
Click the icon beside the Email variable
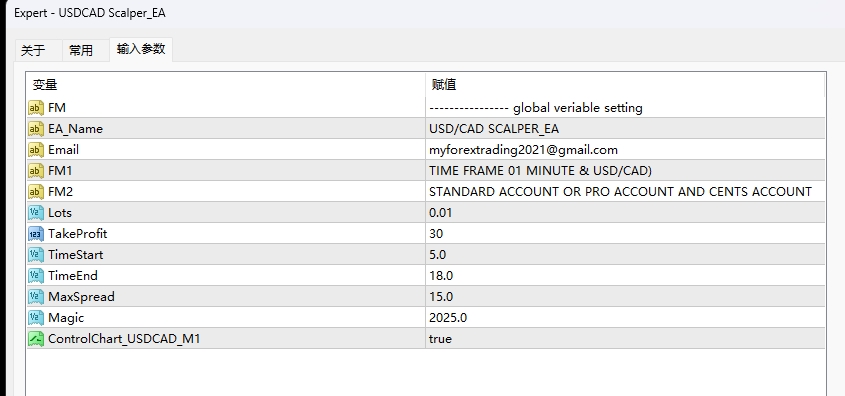click(x=36, y=150)
